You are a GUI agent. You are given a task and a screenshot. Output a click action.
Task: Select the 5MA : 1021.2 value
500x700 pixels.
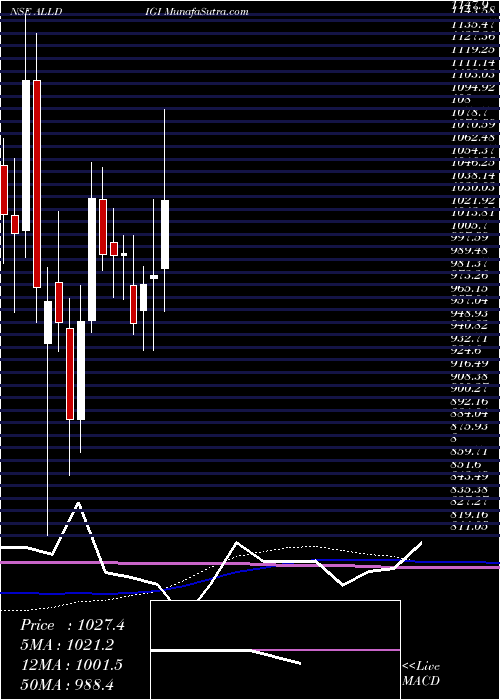(67, 645)
